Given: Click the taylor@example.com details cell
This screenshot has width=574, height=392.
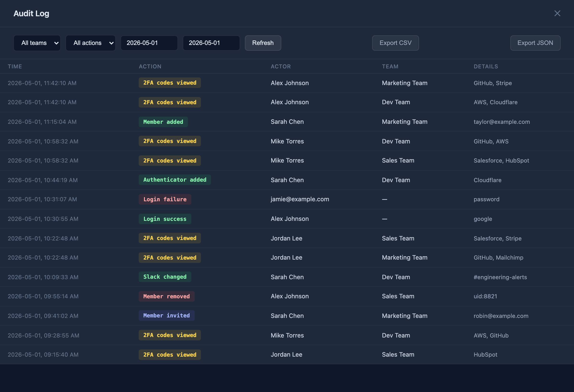Looking at the screenshot, I should pyautogui.click(x=502, y=122).
